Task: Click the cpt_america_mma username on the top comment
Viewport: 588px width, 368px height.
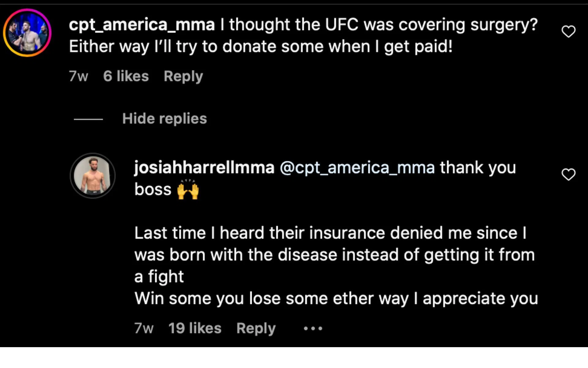Action: pos(142,25)
